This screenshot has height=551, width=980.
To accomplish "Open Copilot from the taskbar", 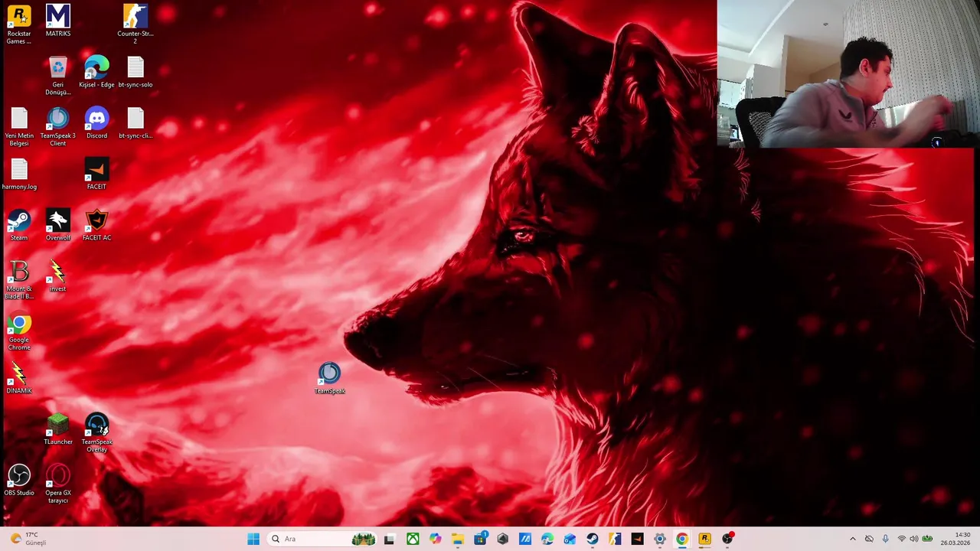I will (436, 539).
